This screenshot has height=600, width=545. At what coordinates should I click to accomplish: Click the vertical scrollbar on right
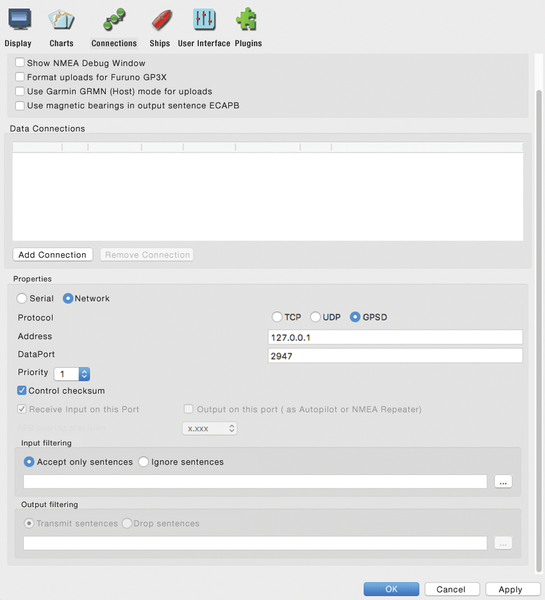pos(539,329)
